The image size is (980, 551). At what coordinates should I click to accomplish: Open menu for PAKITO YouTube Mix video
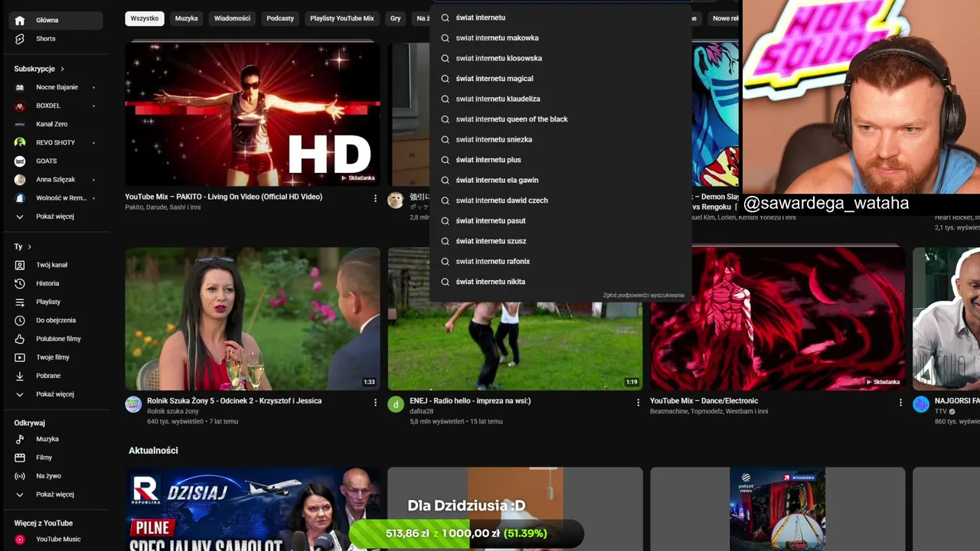click(x=375, y=198)
